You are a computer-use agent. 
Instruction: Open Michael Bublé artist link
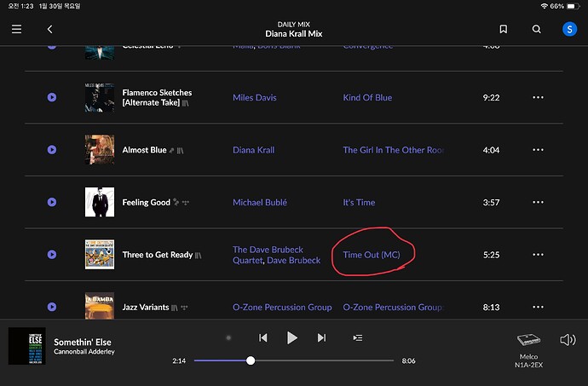260,203
